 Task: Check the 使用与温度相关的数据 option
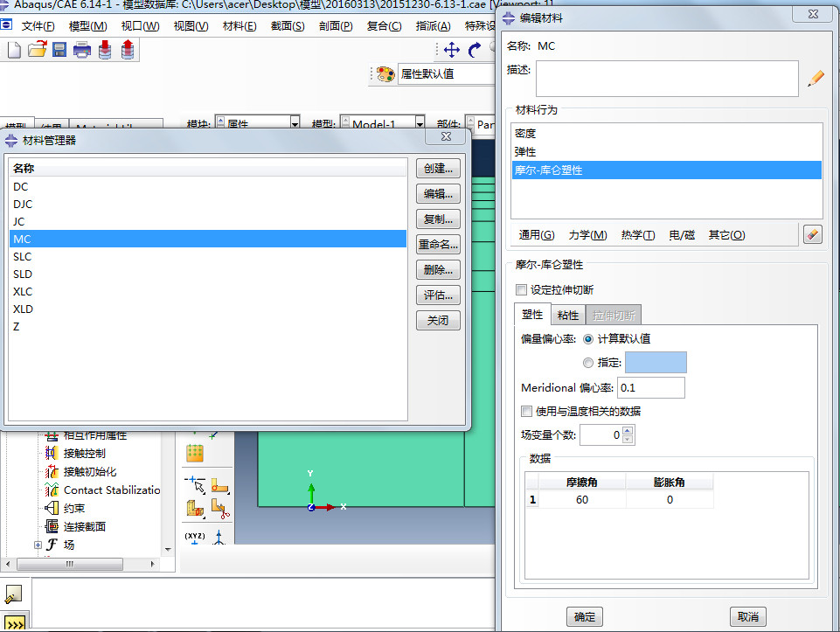(x=526, y=411)
